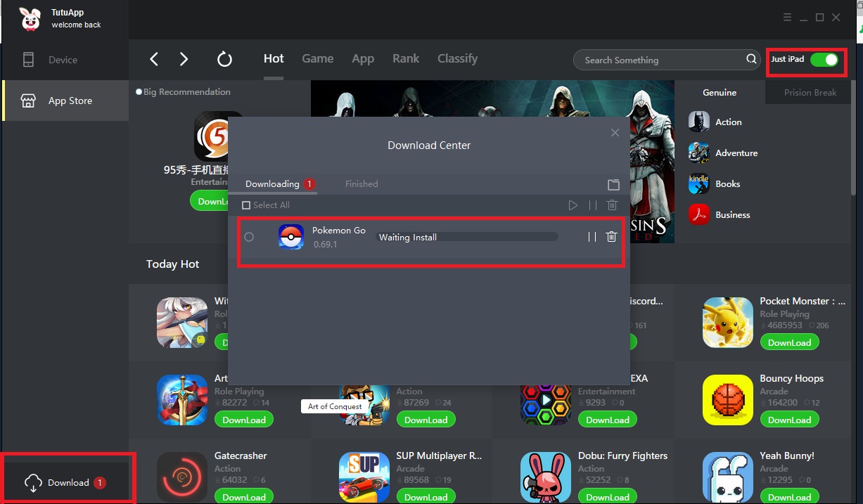Open the Assassin's Creed banner
Screen dimensions: 863x504
492,162
